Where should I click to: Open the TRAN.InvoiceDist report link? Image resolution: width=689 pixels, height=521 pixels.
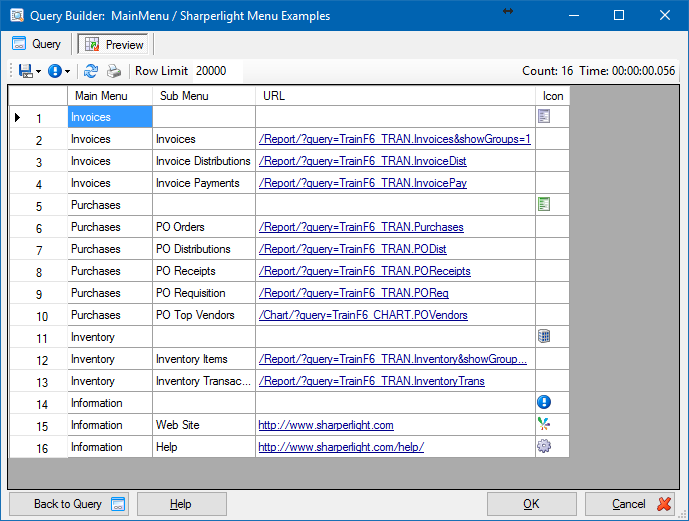pos(362,161)
